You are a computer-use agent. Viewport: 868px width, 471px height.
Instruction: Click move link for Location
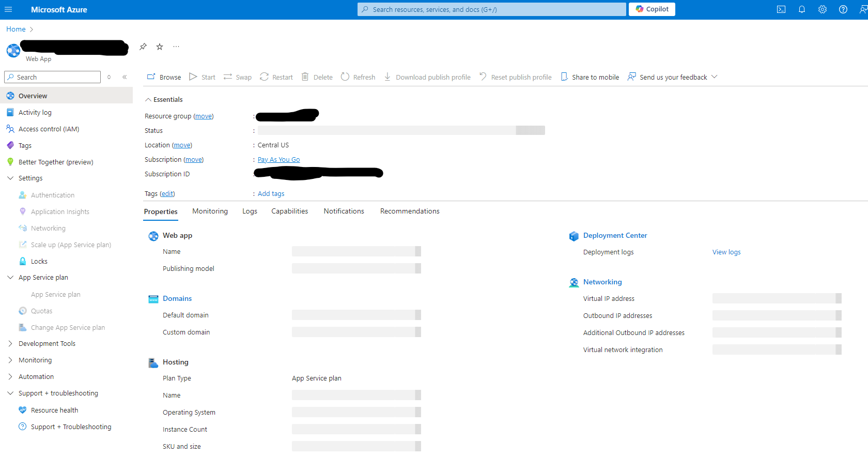pos(182,145)
